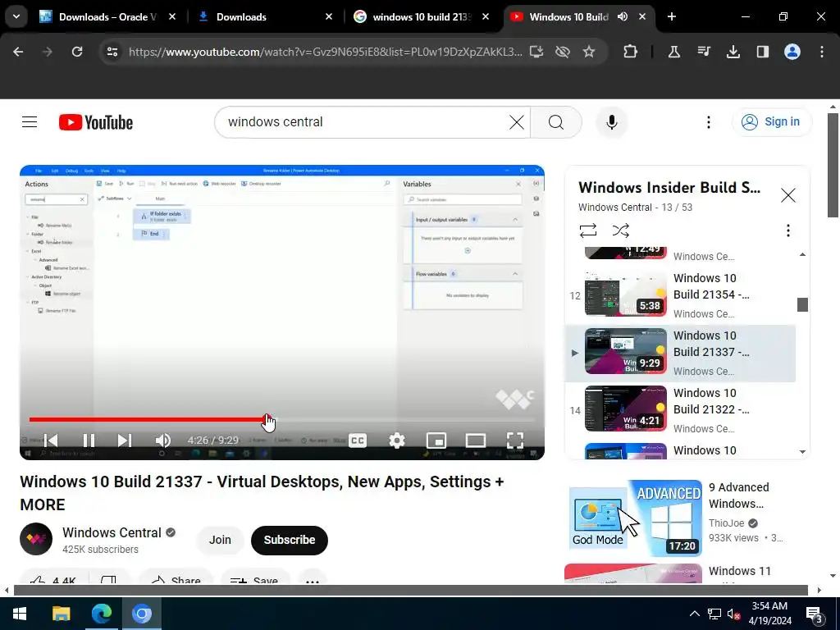The width and height of the screenshot is (840, 630).
Task: Play Windows 10 Build 21354 playlist video
Action: point(680,295)
